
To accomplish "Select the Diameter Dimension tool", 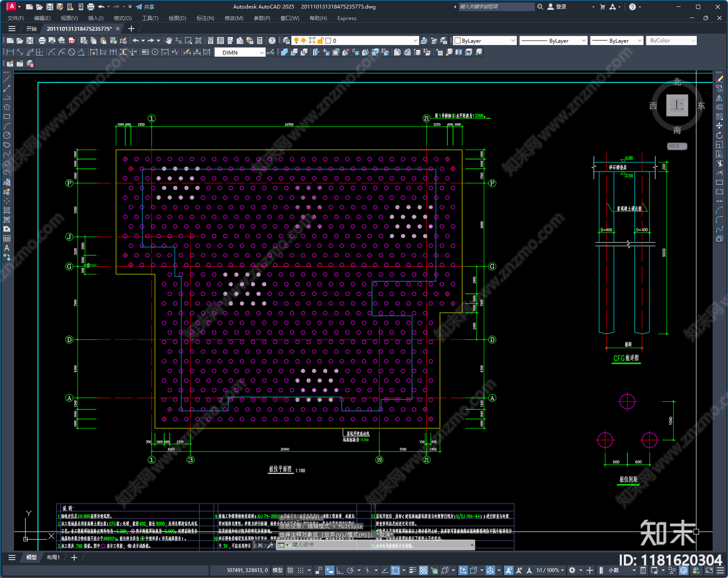I will [x=71, y=52].
